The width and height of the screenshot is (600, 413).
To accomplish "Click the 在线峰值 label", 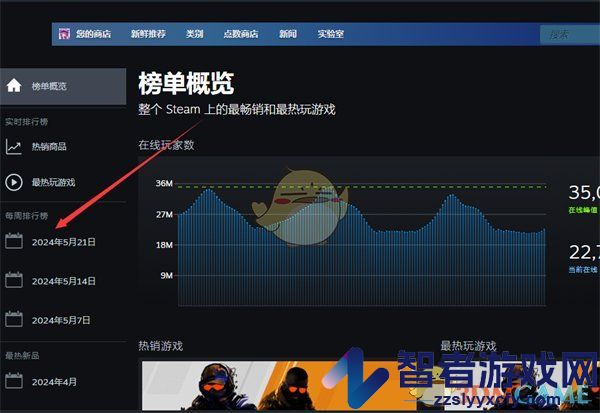I will pos(582,210).
